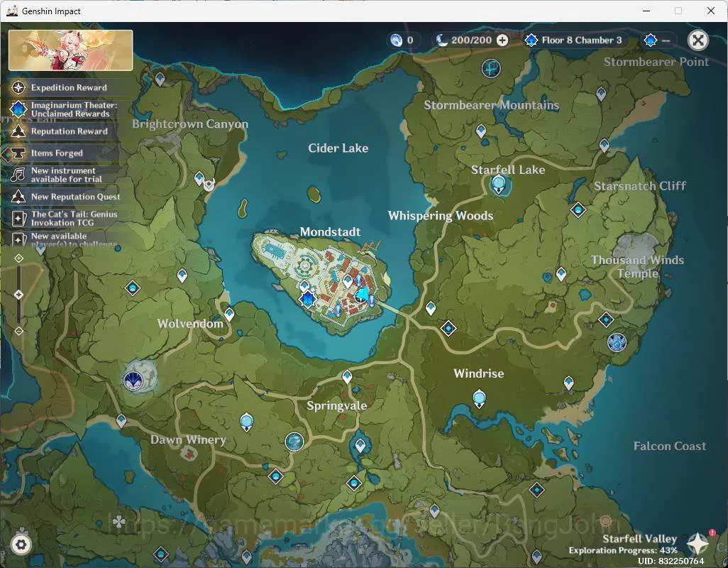728x568 pixels.
Task: Open the map pin star icon at bottom right
Action: pyautogui.click(x=697, y=543)
